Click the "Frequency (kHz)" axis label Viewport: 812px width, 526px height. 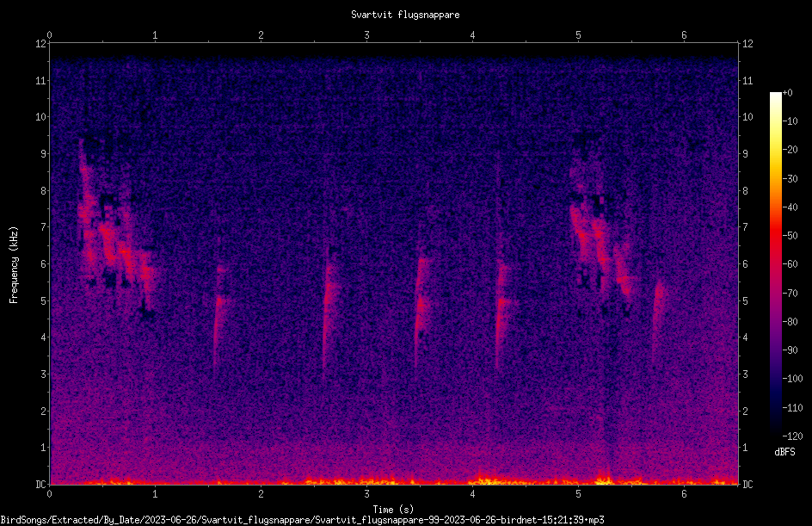pos(14,265)
